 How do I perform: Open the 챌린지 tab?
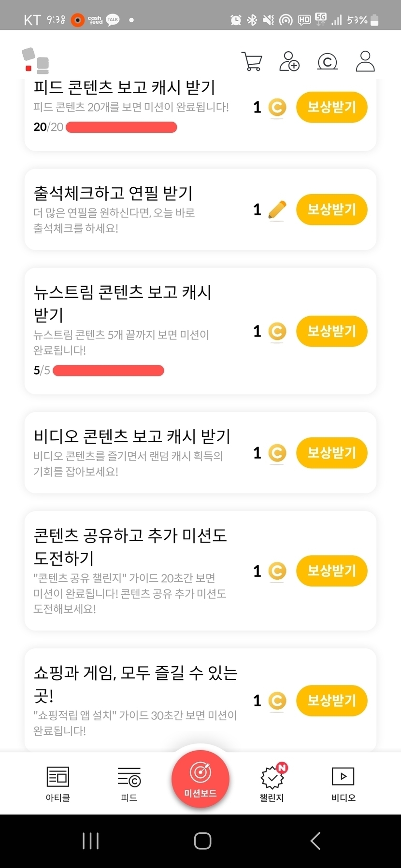point(272,784)
